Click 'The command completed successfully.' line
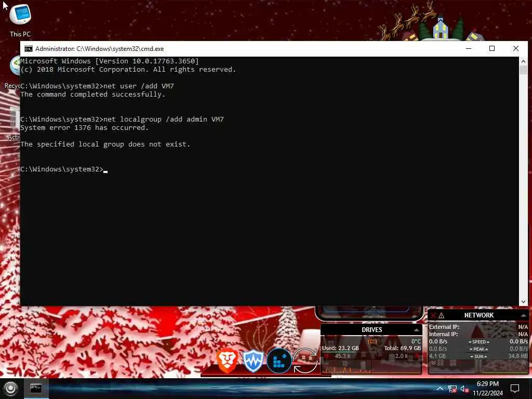Screen dimensions: 532x399 [92, 95]
